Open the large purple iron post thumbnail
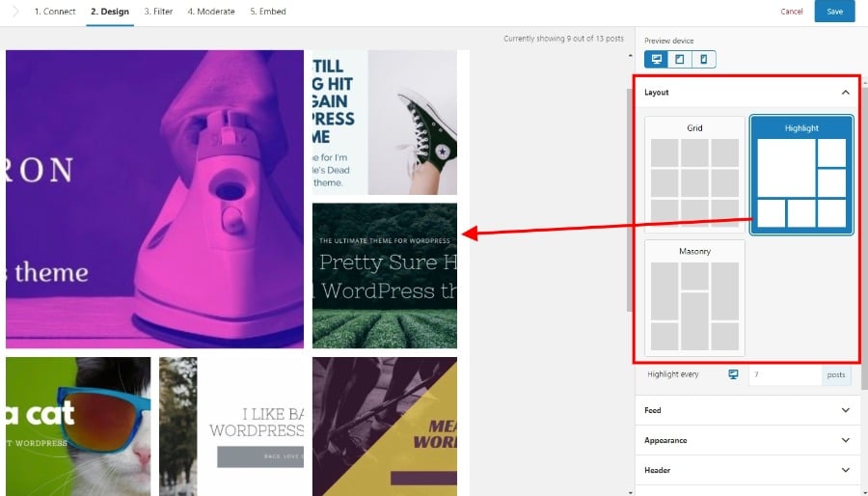 tap(155, 200)
